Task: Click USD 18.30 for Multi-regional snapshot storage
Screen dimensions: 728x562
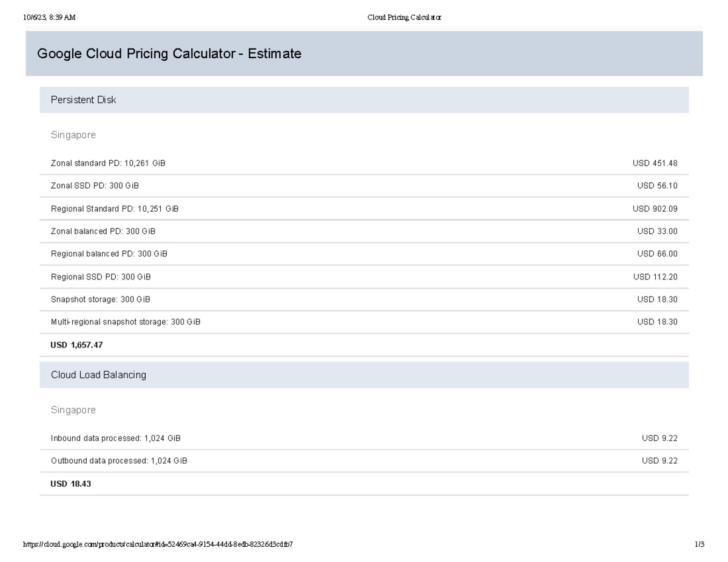Action: click(658, 322)
